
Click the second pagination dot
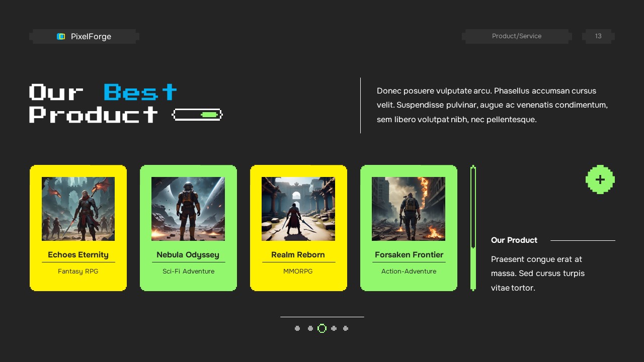click(x=310, y=328)
